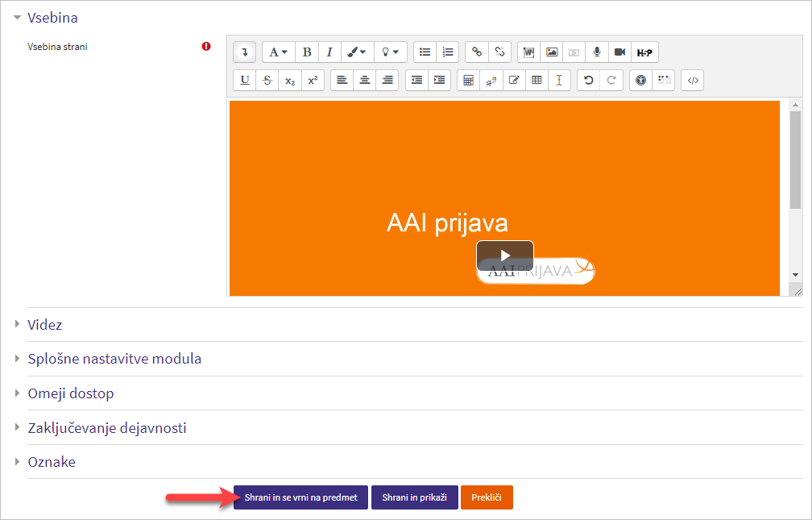This screenshot has height=520, width=812.
Task: Toggle the toolbar show/hide advanced buttons
Action: [x=244, y=52]
